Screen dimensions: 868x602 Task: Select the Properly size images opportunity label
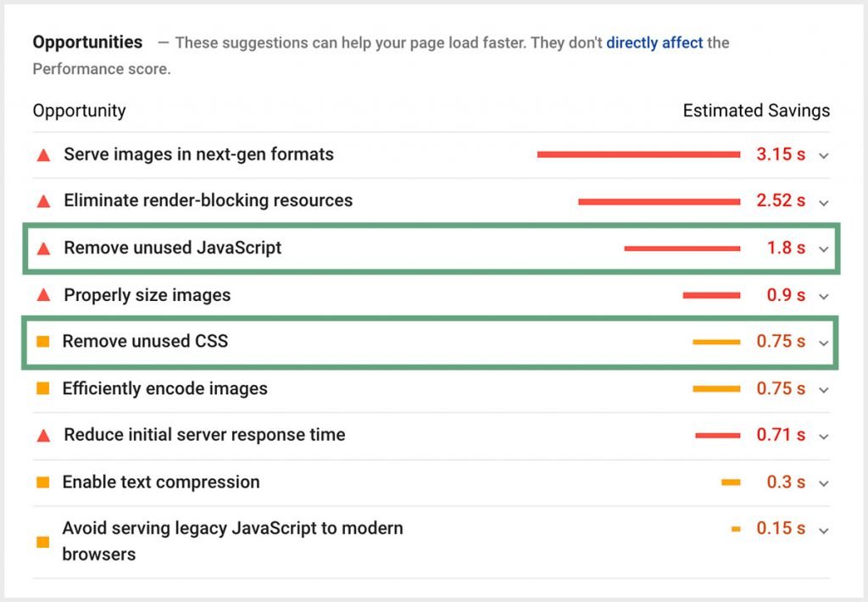pyautogui.click(x=146, y=295)
